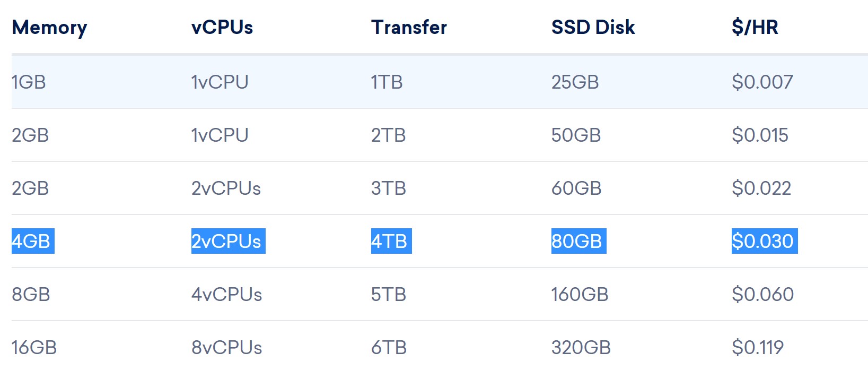Select the 1GB memory cell

tap(29, 82)
